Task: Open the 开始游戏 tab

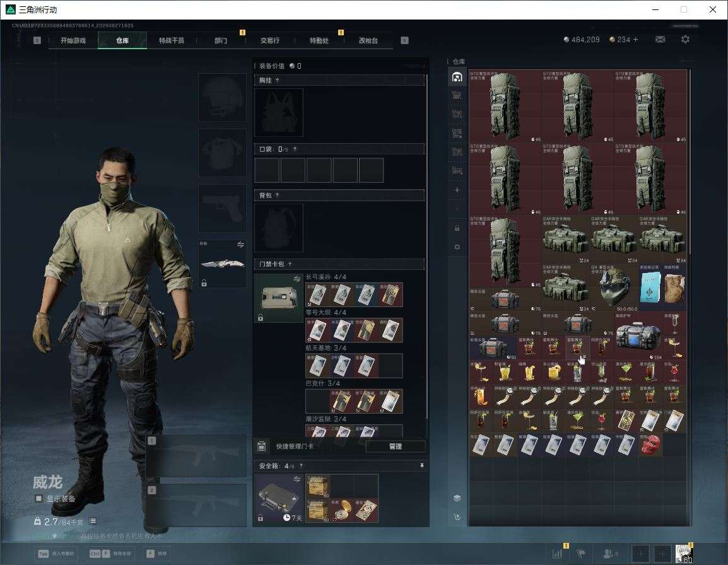Action: click(73, 40)
